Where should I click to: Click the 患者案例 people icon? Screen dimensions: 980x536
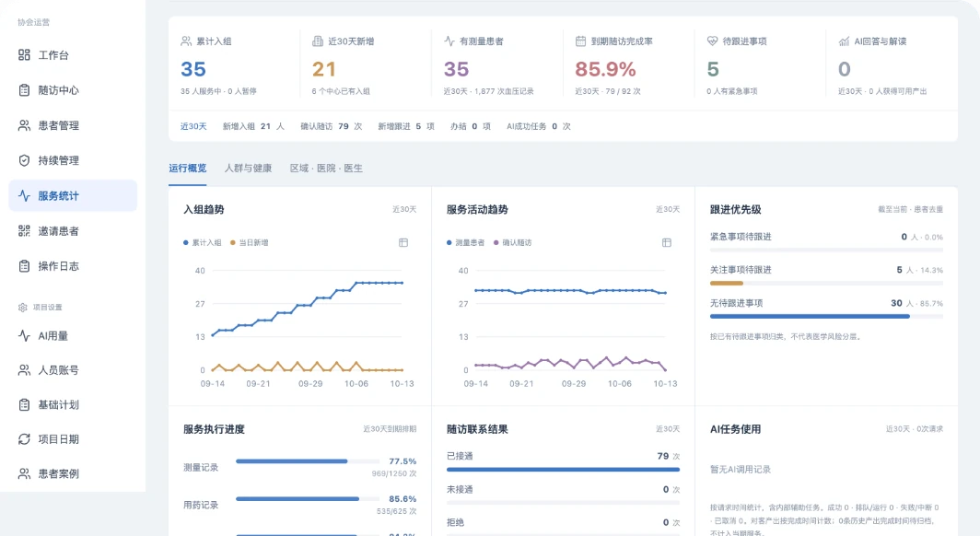tap(24, 473)
